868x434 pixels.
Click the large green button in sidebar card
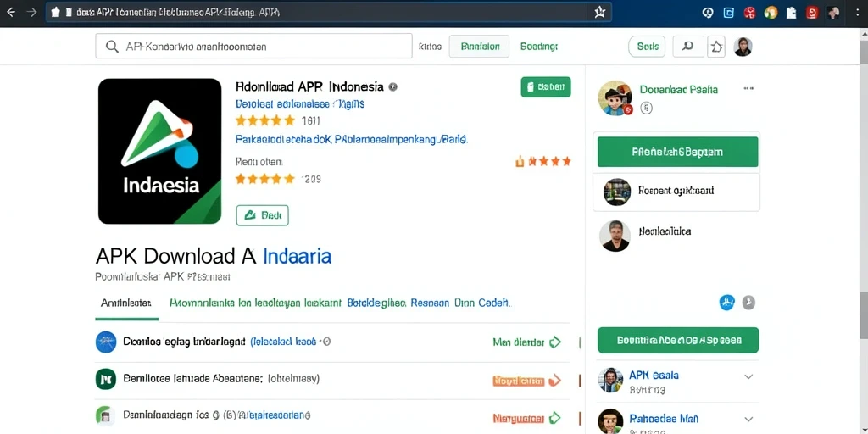pyautogui.click(x=677, y=152)
